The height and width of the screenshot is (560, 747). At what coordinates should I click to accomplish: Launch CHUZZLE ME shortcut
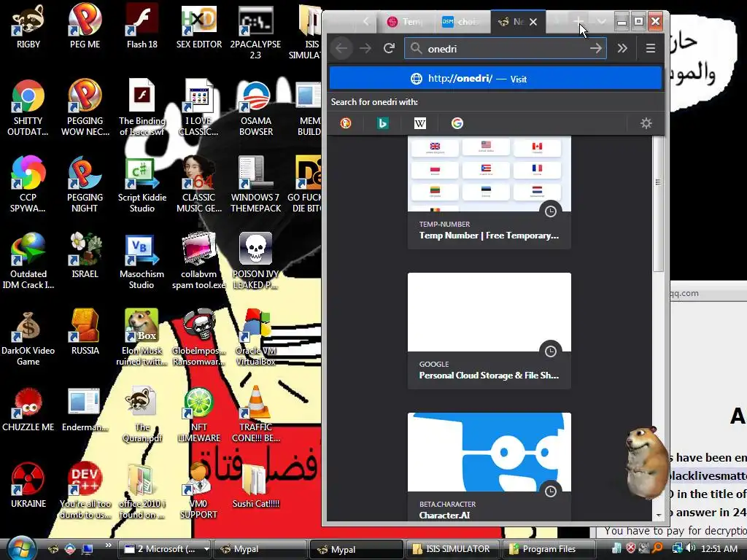[28, 410]
